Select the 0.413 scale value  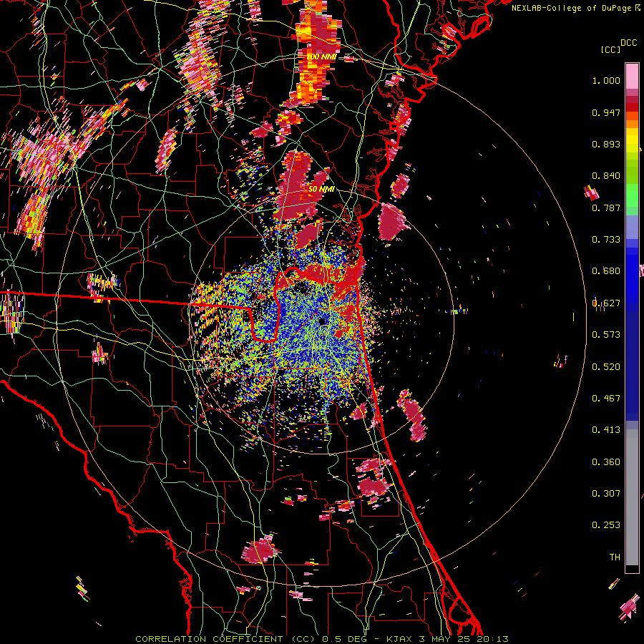point(606,430)
